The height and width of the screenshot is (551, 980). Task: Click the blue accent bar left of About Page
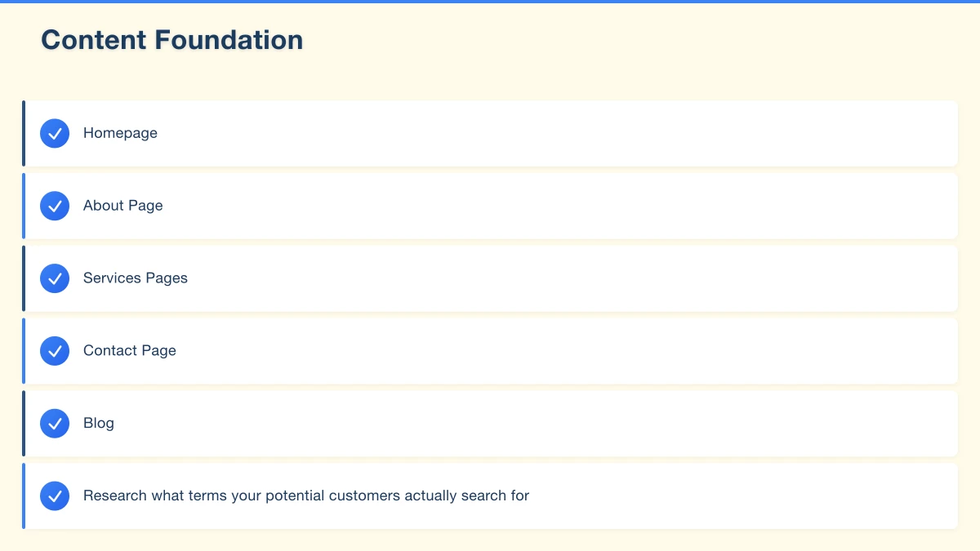click(x=24, y=206)
